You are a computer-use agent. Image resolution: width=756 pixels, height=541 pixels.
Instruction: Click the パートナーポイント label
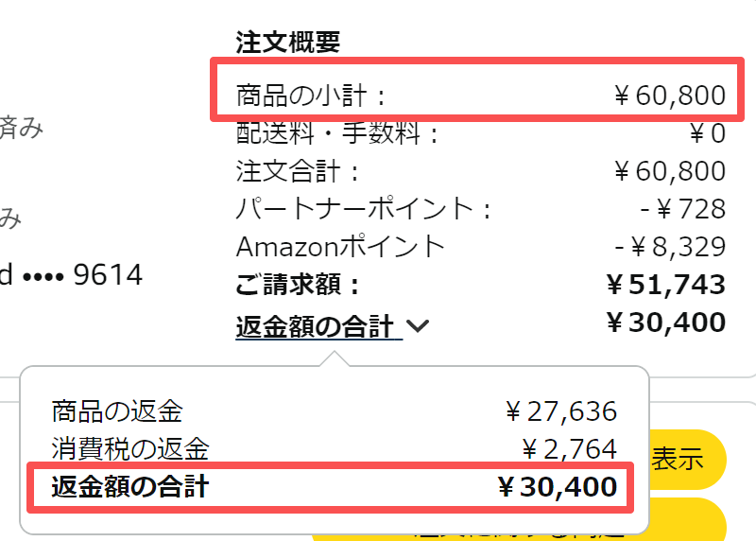(x=365, y=208)
